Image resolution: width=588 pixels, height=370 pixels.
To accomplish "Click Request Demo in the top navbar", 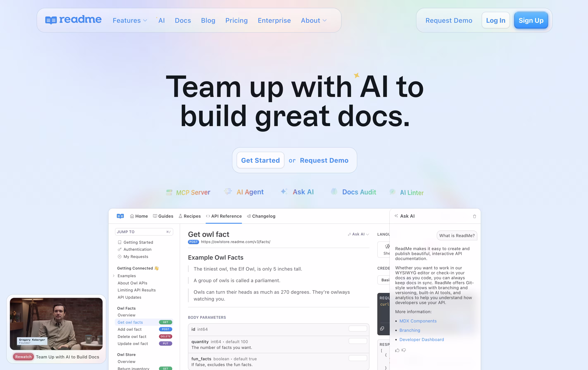I will pos(449,20).
